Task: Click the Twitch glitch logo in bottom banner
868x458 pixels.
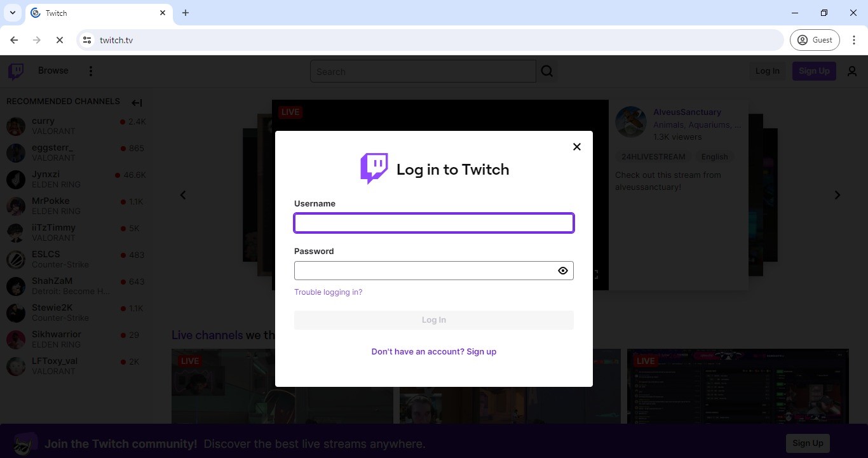Action: [24, 443]
